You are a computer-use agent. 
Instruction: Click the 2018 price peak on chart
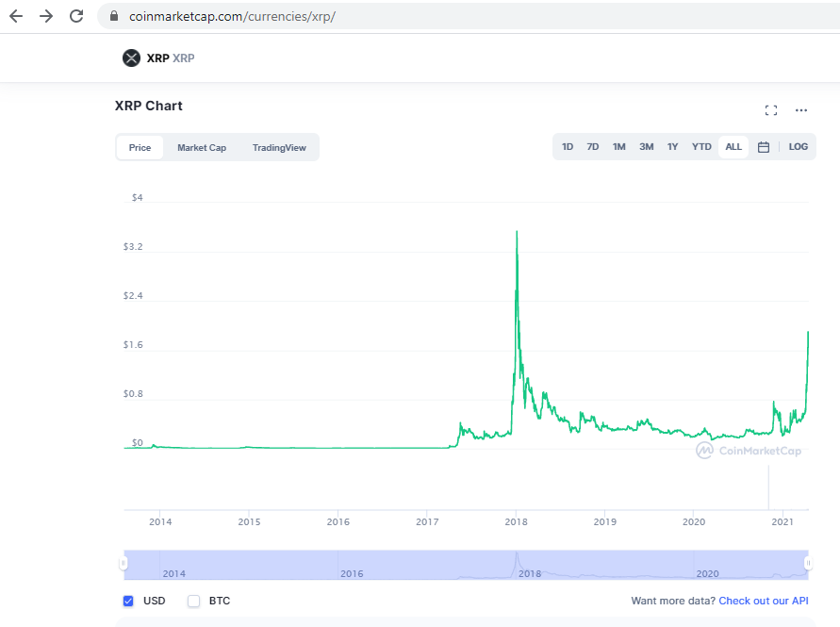(517, 232)
